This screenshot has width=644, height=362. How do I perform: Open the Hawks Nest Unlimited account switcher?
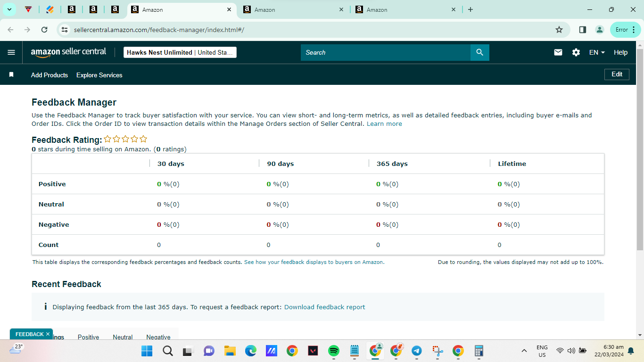coord(180,52)
